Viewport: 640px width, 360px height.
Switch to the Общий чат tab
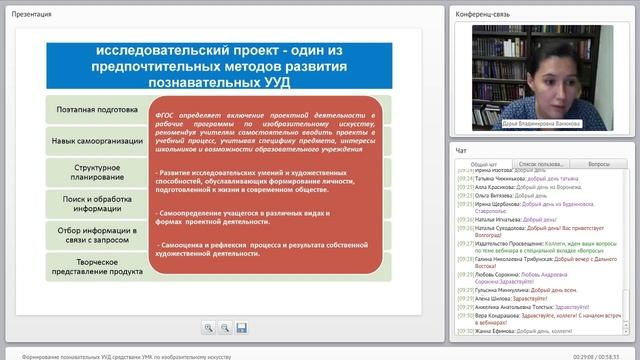[484, 164]
